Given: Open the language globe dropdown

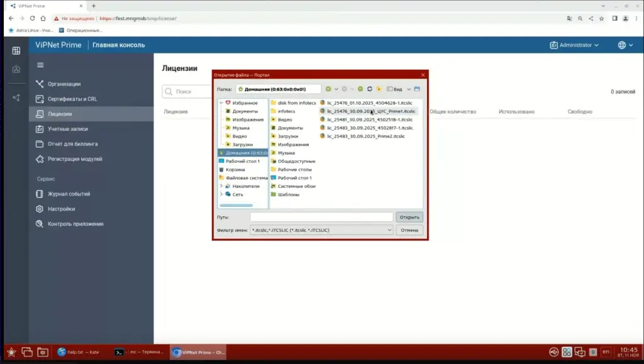Looking at the screenshot, I should [626, 45].
